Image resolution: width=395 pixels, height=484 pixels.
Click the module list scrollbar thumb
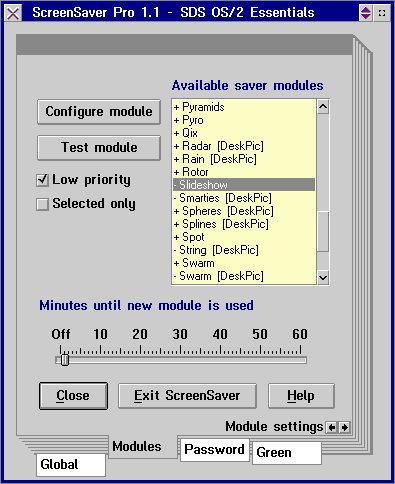[323, 231]
